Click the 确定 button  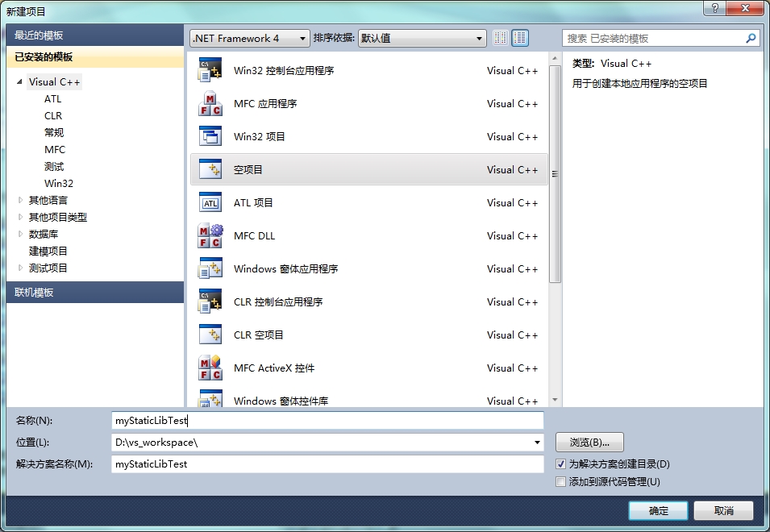(x=658, y=510)
